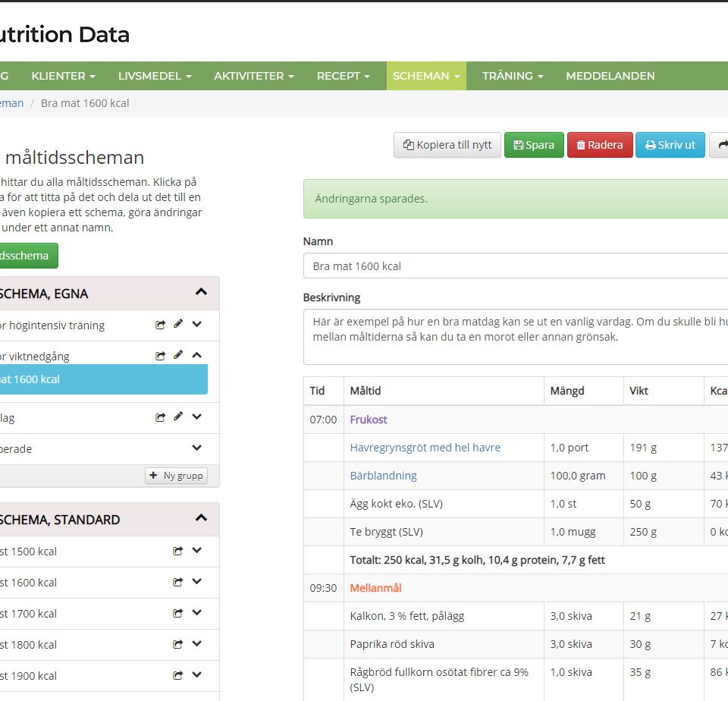The width and height of the screenshot is (728, 701).
Task: Collapse the SCHEMA, STANDARD panel
Action: pos(201,518)
